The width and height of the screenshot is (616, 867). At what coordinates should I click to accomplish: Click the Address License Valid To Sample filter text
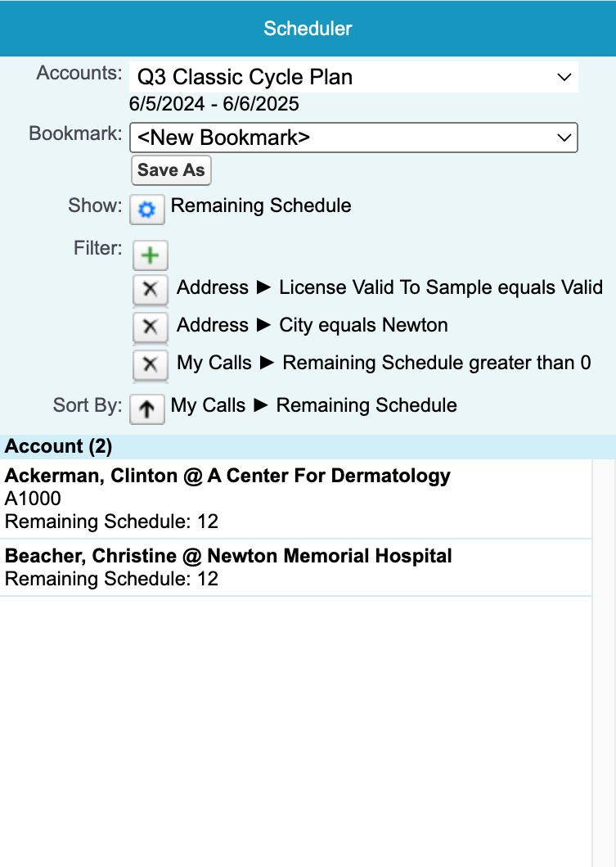point(389,287)
